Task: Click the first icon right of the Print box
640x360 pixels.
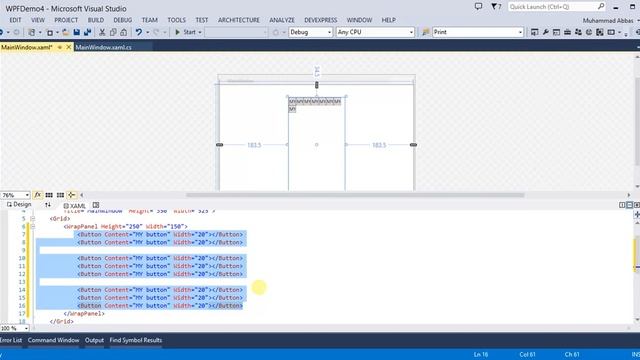Action: [534, 32]
